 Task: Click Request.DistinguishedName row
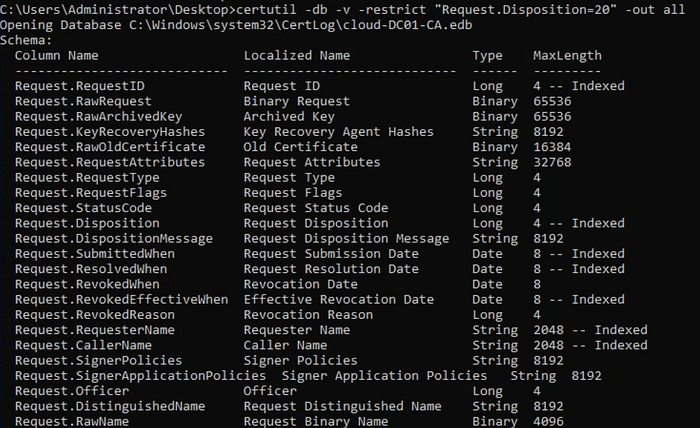point(289,406)
